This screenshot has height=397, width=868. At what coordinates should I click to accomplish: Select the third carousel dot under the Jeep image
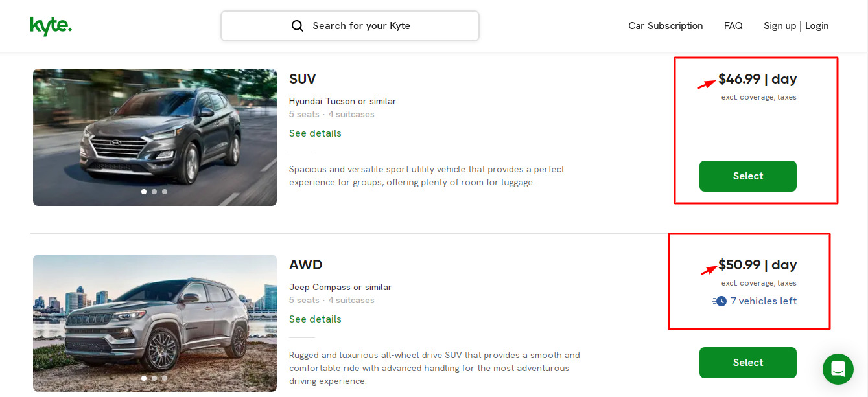[164, 378]
